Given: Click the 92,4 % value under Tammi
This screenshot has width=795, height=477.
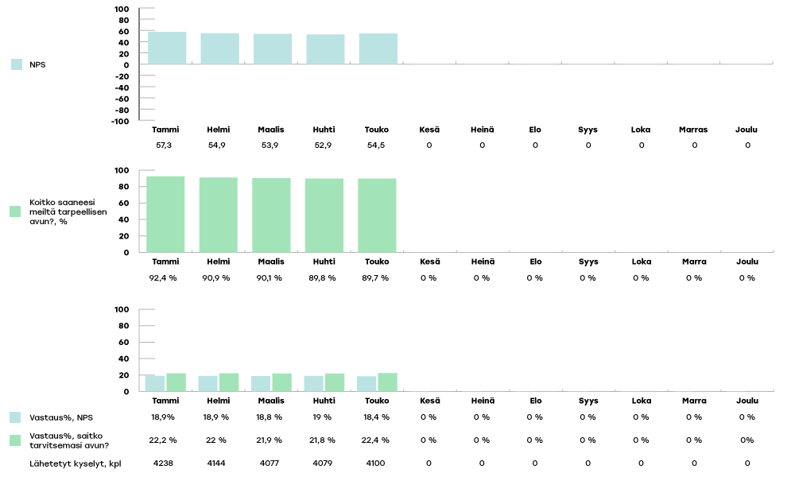Looking at the screenshot, I should coord(164,278).
